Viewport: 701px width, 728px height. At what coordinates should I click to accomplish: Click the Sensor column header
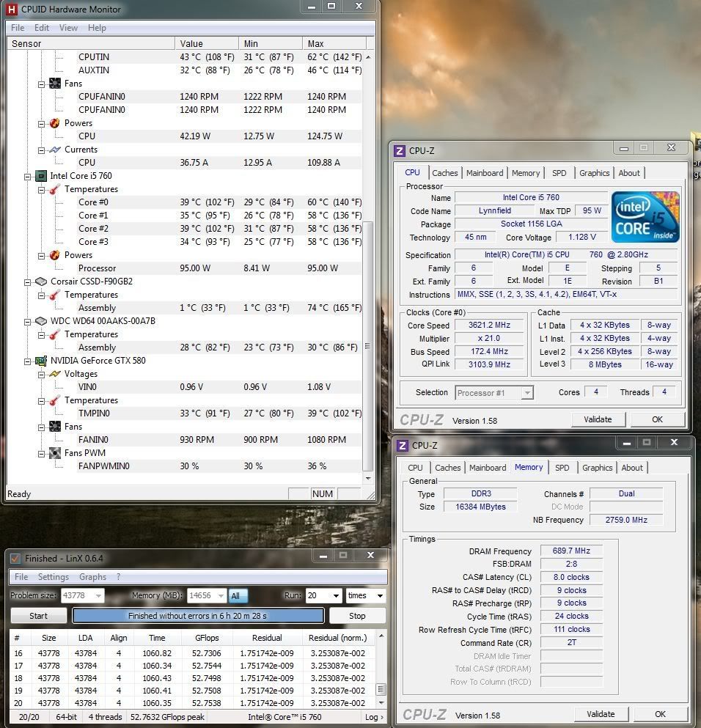point(91,43)
